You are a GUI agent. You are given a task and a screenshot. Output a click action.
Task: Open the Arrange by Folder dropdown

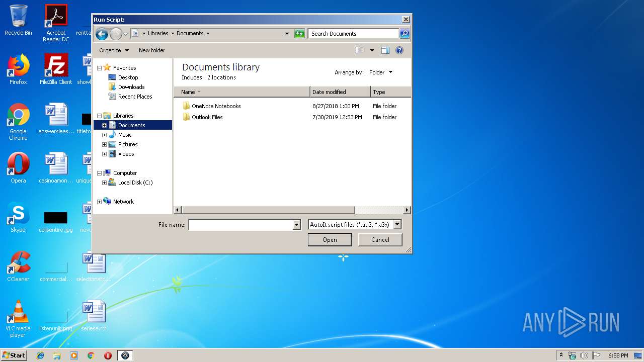pos(381,72)
